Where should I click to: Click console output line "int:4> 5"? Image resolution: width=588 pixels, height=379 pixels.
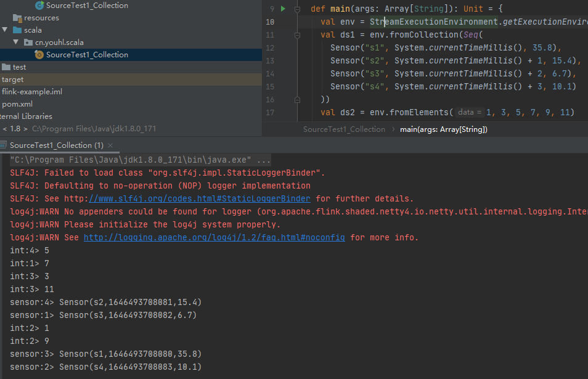[x=30, y=251]
